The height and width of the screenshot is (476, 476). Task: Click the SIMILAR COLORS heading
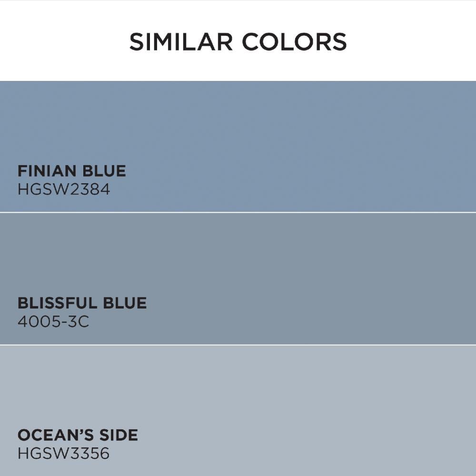tap(238, 42)
